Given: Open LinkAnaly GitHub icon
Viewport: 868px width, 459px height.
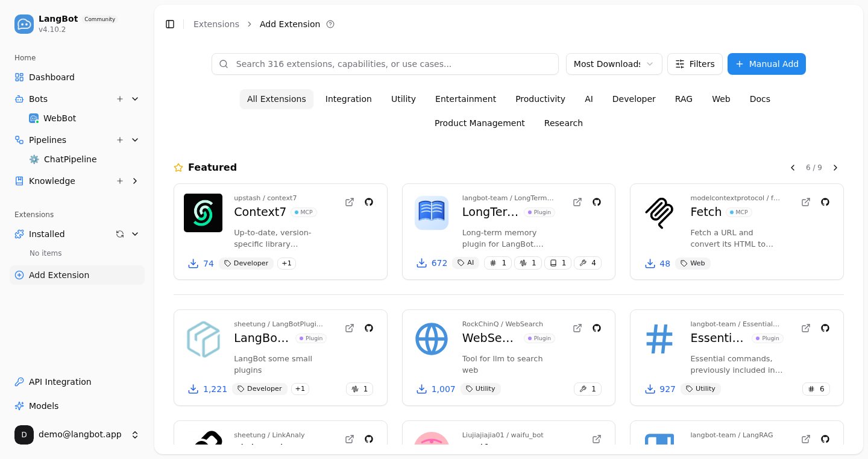Looking at the screenshot, I should click(x=369, y=439).
